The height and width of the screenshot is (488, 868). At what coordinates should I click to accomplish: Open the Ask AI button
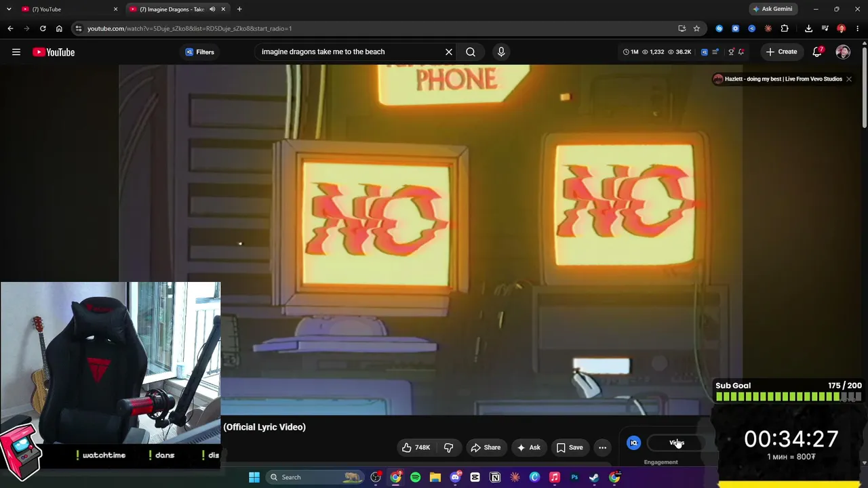tap(528, 447)
